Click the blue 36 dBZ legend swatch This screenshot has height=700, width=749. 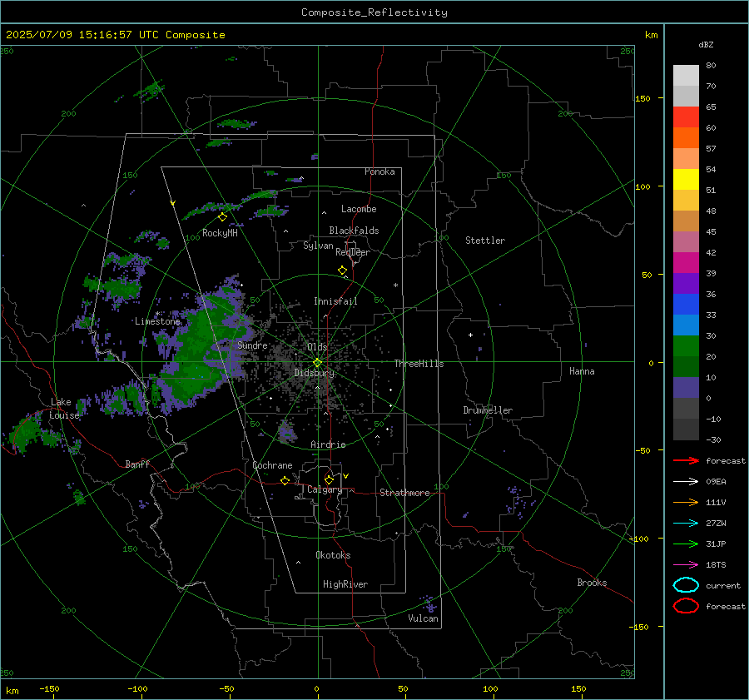coord(686,304)
